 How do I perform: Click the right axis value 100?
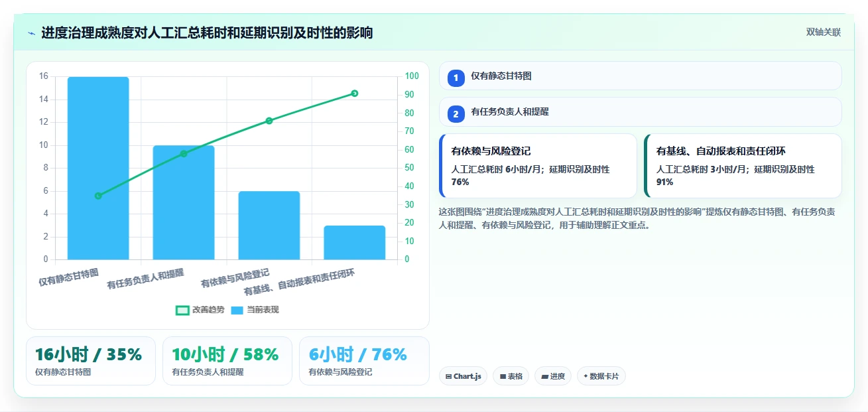click(x=412, y=76)
